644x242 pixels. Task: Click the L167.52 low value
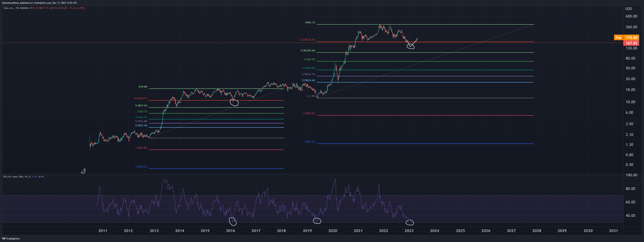(x=53, y=8)
